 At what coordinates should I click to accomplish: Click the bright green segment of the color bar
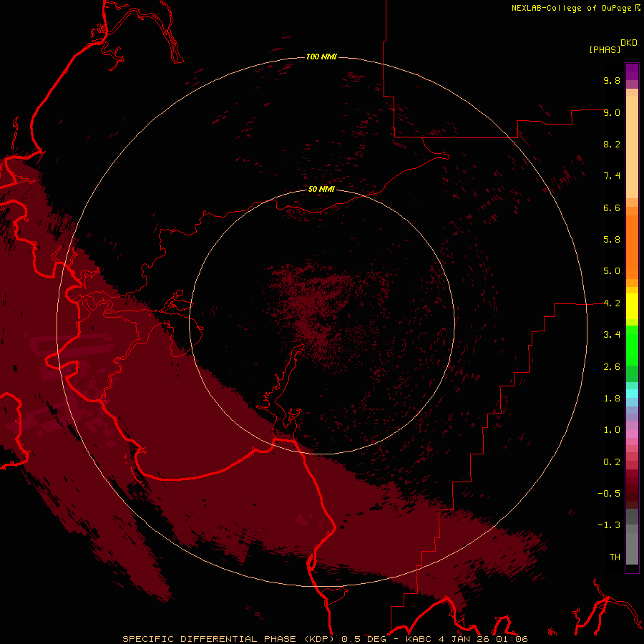point(632,345)
